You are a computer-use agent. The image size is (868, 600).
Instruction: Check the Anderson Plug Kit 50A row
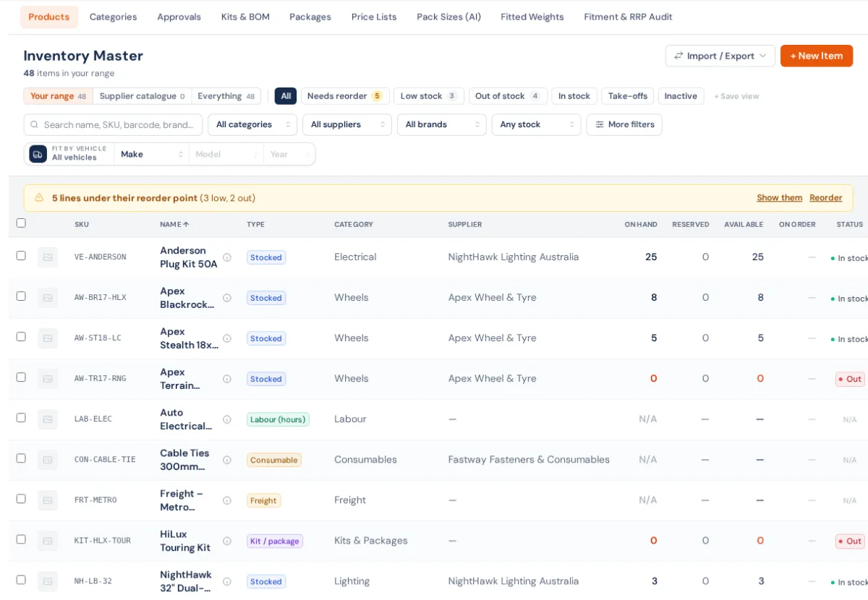tap(21, 256)
